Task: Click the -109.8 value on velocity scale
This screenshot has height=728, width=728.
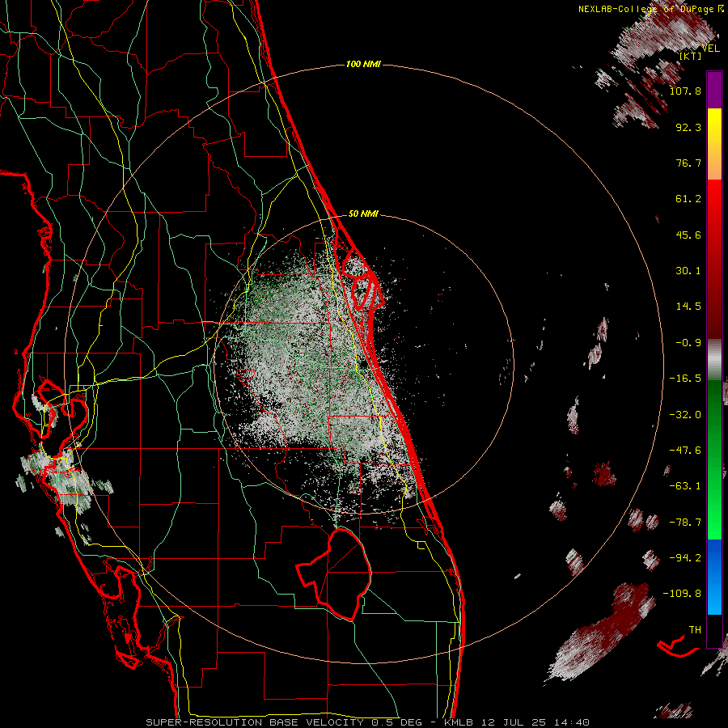Action: point(682,594)
